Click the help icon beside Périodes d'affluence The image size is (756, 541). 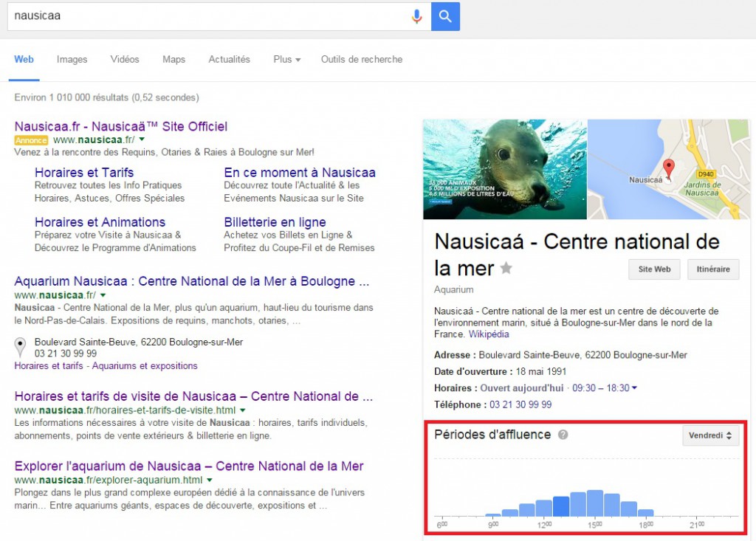point(563,435)
